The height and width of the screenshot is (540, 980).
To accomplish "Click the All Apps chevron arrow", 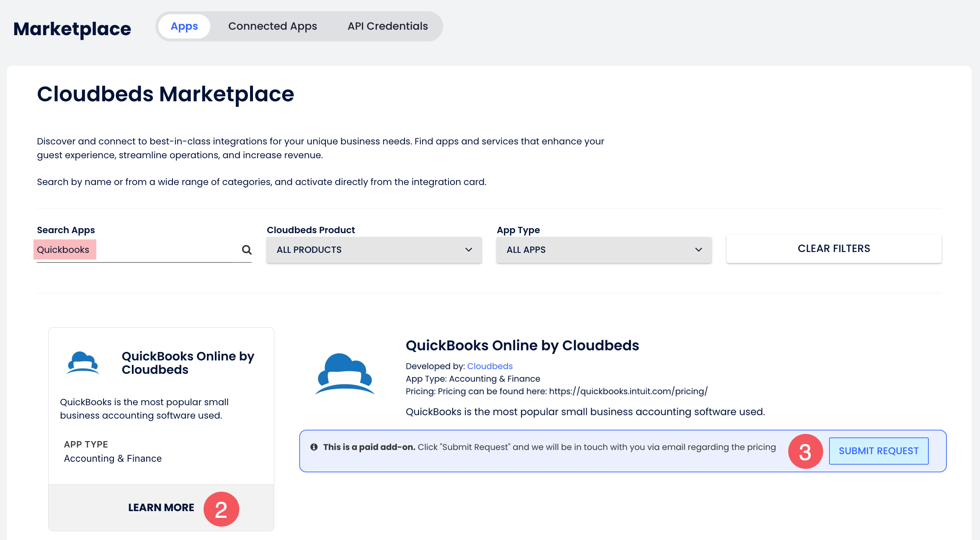I will pos(698,250).
